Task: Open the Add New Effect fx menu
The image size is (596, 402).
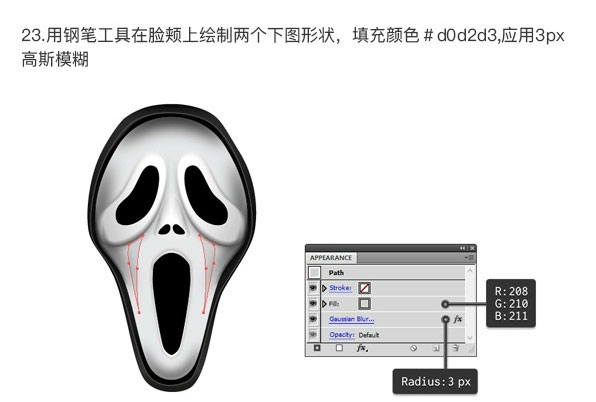Action: click(362, 348)
